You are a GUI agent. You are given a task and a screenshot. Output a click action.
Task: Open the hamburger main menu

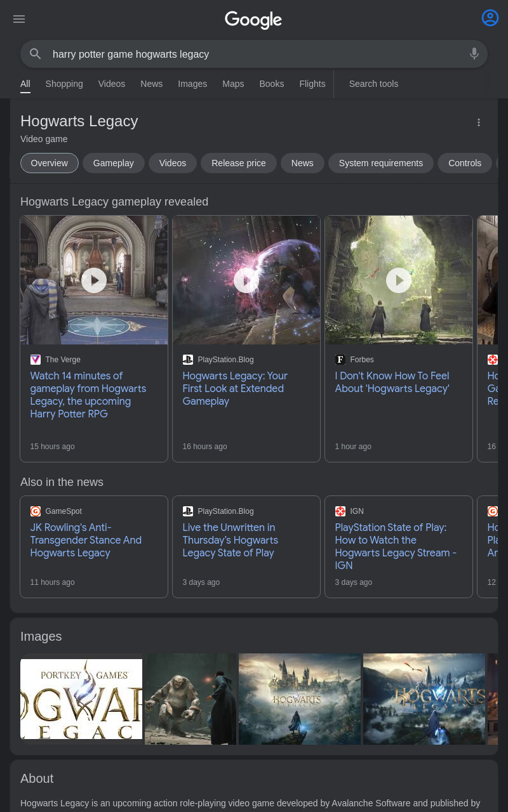coord(19,19)
